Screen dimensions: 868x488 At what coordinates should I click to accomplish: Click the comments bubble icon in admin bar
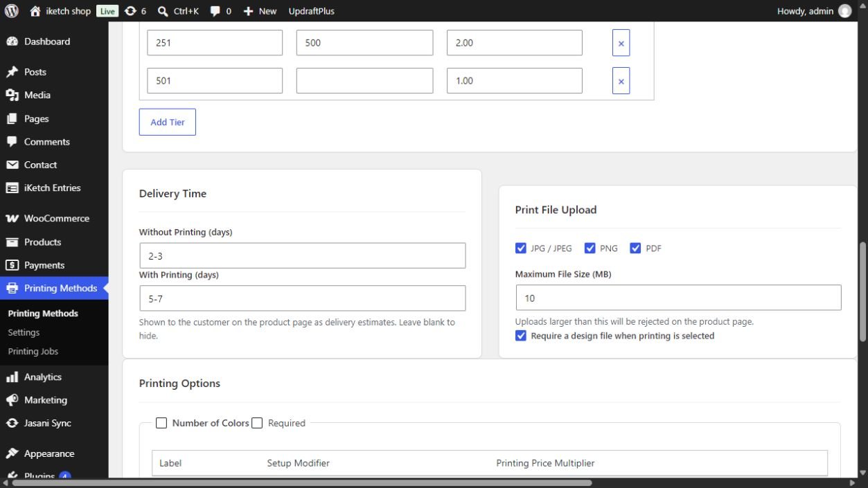tap(215, 11)
